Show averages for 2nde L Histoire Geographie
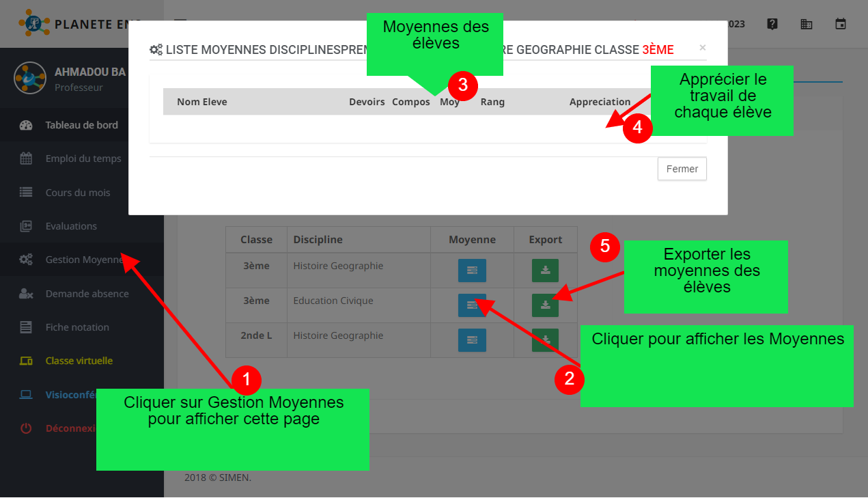Viewport: 868px width, 498px height. 472,340
